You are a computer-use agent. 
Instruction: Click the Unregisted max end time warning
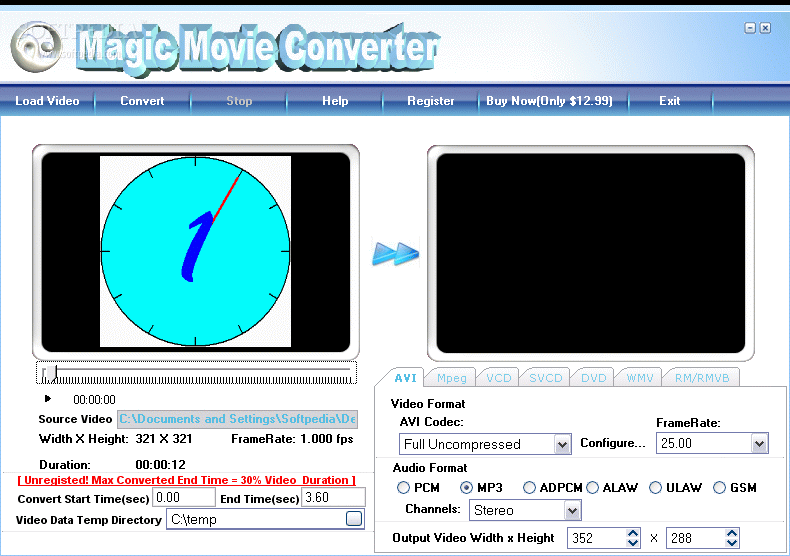pos(186,480)
